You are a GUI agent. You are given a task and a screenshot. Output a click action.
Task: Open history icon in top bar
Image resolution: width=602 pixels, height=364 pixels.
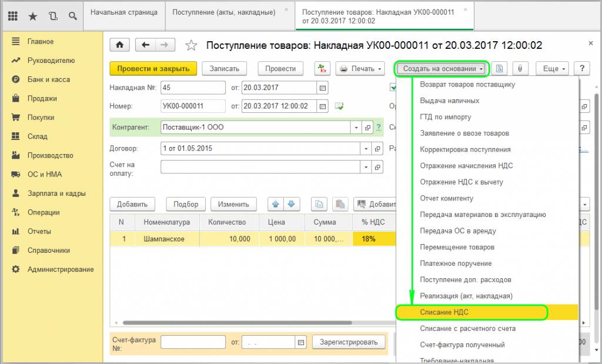click(53, 16)
